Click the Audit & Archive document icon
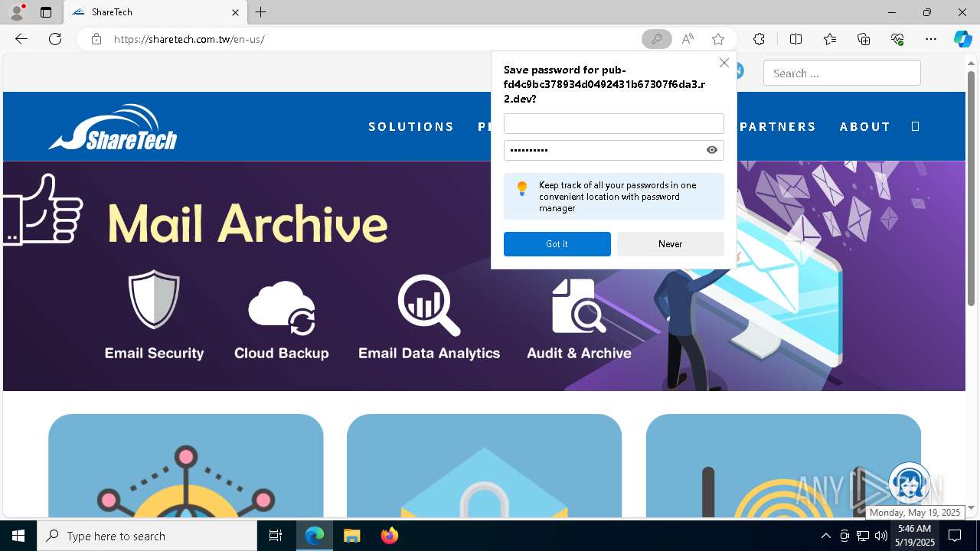 point(579,306)
